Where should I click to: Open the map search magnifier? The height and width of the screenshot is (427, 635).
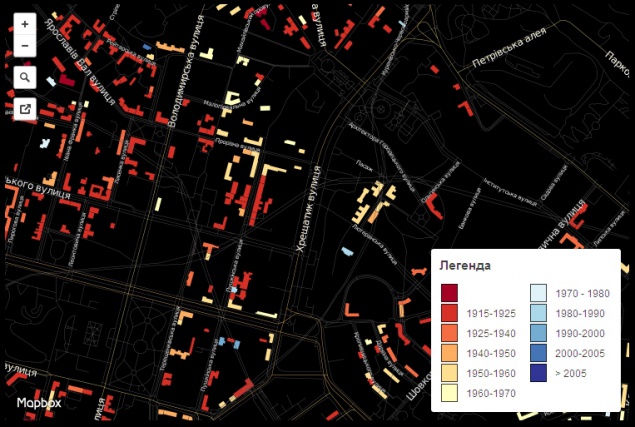25,77
